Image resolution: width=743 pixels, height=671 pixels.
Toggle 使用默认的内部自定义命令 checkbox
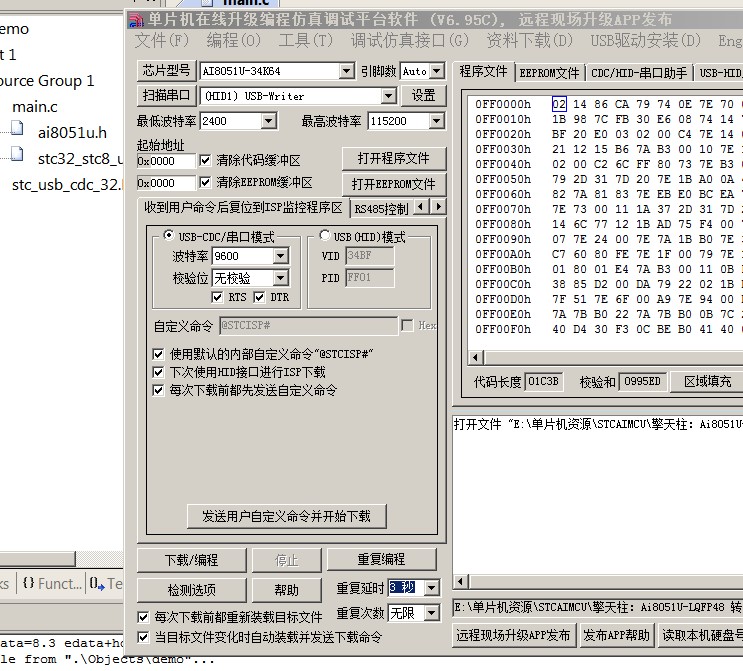pos(158,354)
